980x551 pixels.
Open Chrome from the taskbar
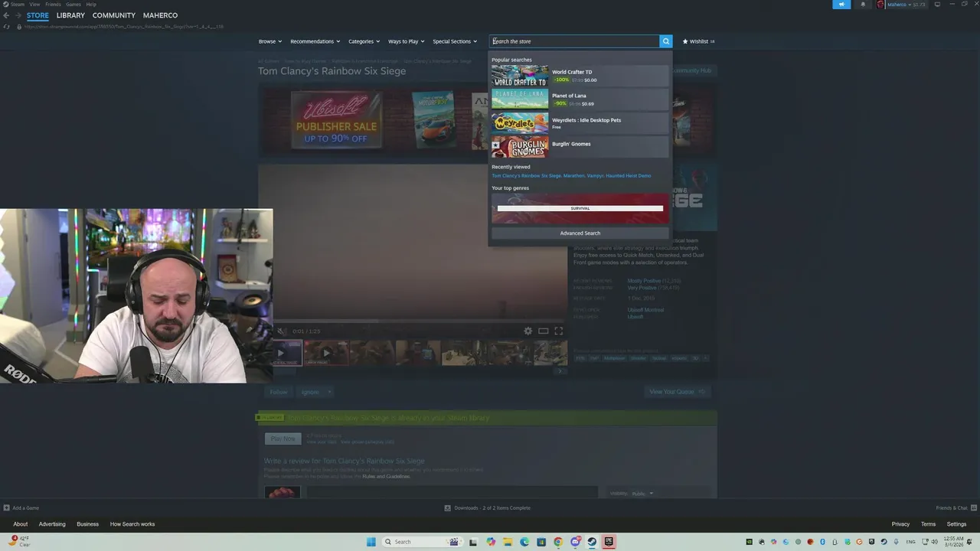coord(558,542)
